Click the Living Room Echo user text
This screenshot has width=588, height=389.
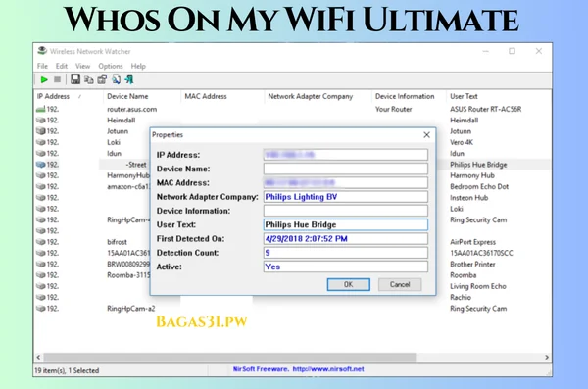coord(478,286)
